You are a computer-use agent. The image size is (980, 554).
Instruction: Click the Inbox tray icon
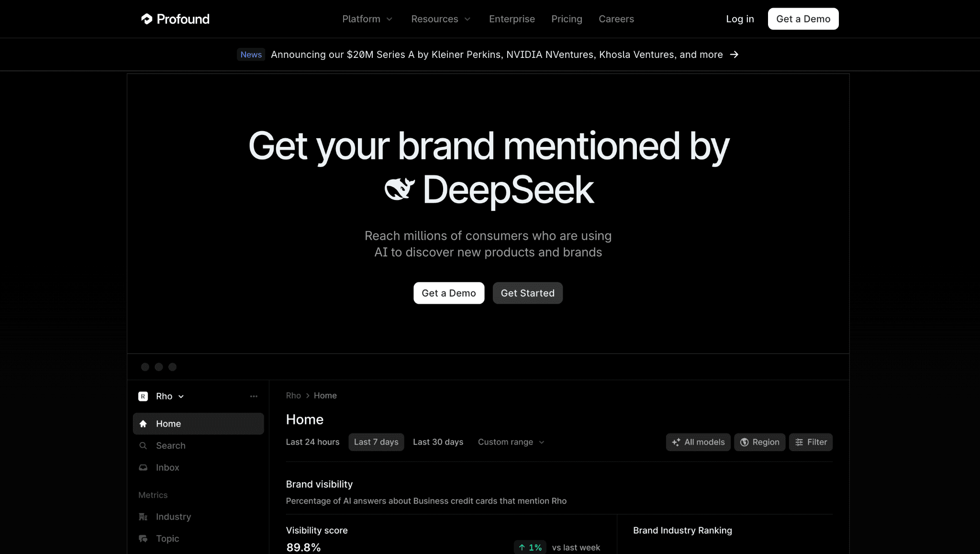point(143,467)
